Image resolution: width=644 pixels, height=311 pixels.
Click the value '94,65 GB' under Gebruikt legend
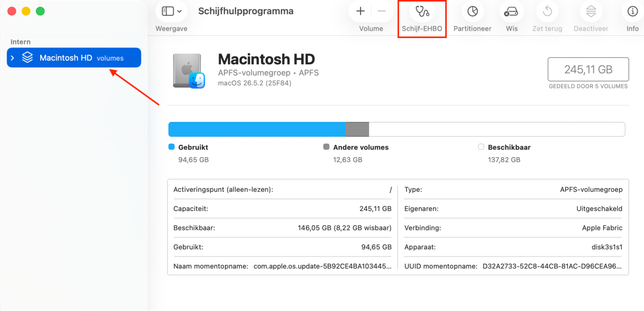[x=194, y=160]
